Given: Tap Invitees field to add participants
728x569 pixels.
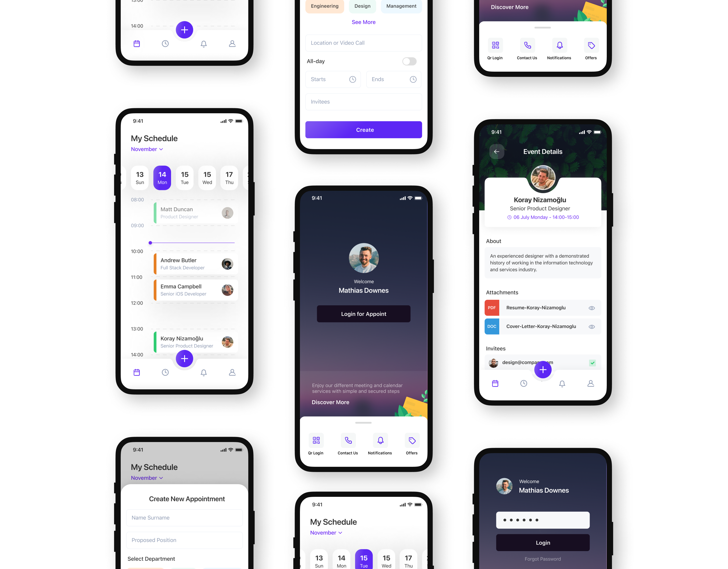Looking at the screenshot, I should tap(363, 102).
